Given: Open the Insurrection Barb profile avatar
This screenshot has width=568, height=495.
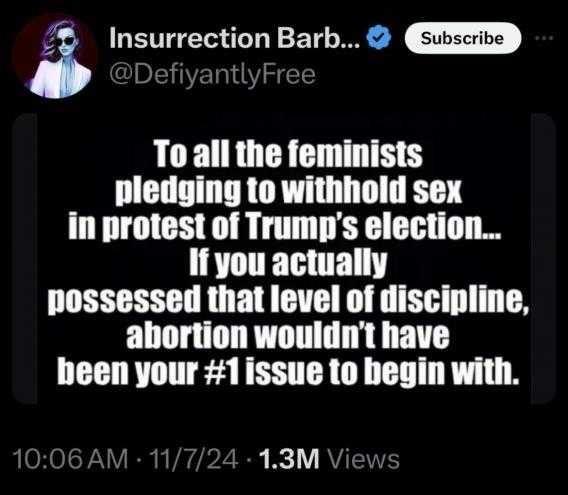Looking at the screenshot, I should [55, 57].
